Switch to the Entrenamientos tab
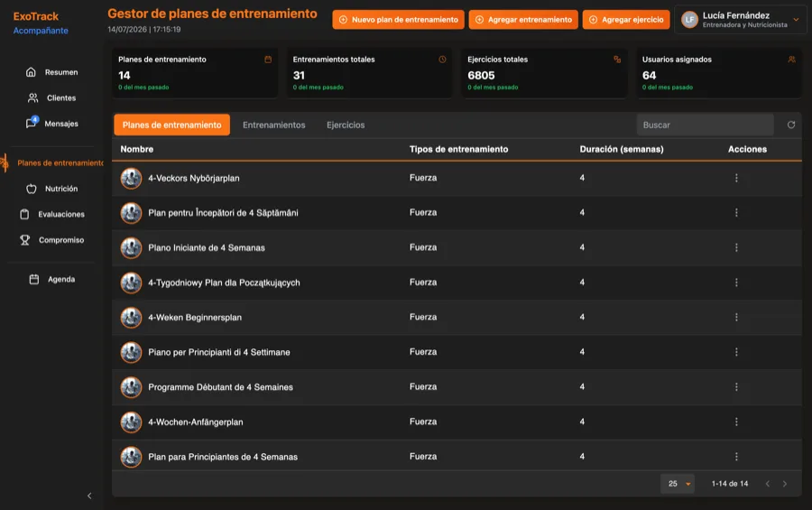Viewport: 812px width, 510px height. click(274, 125)
